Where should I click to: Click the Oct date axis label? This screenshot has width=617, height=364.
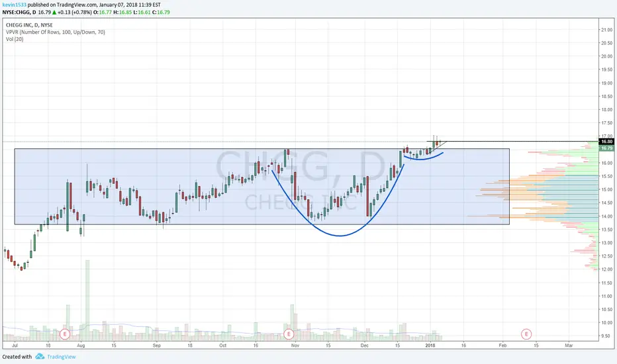tap(222, 345)
